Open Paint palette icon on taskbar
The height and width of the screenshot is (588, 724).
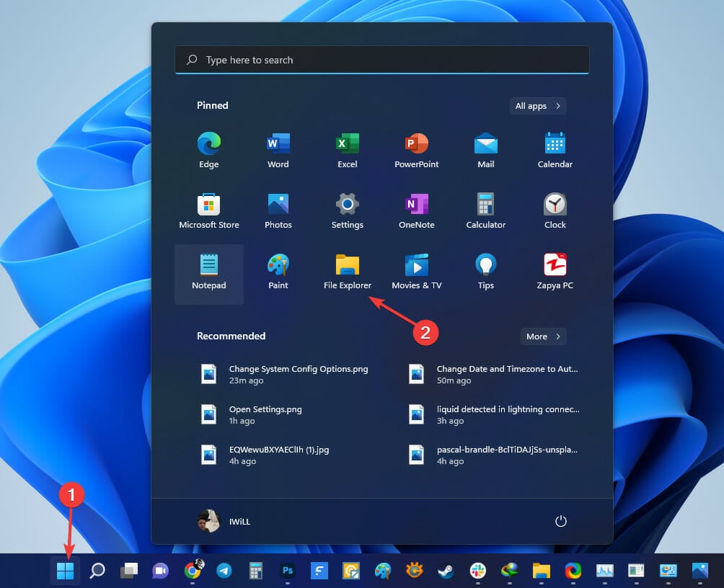point(383,571)
